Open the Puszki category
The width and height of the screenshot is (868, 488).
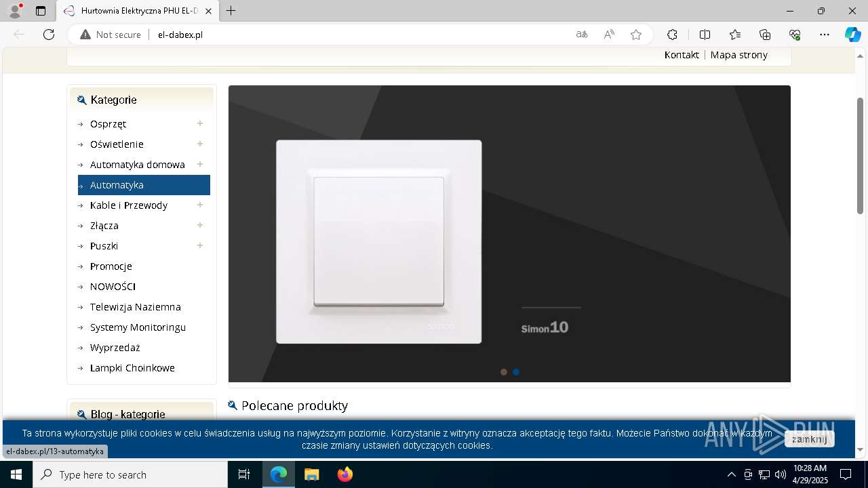[104, 246]
